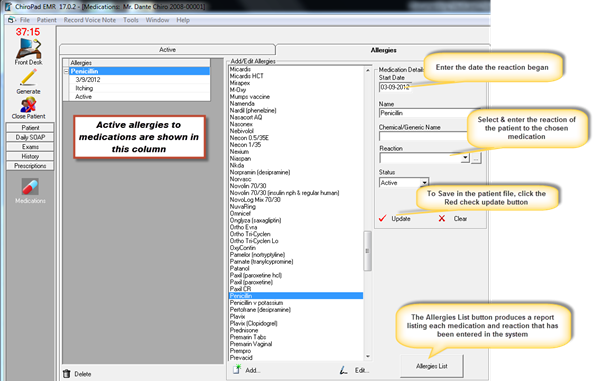This screenshot has width=602, height=381.
Task: Select Micardis HCT in medication list
Action: click(x=246, y=76)
